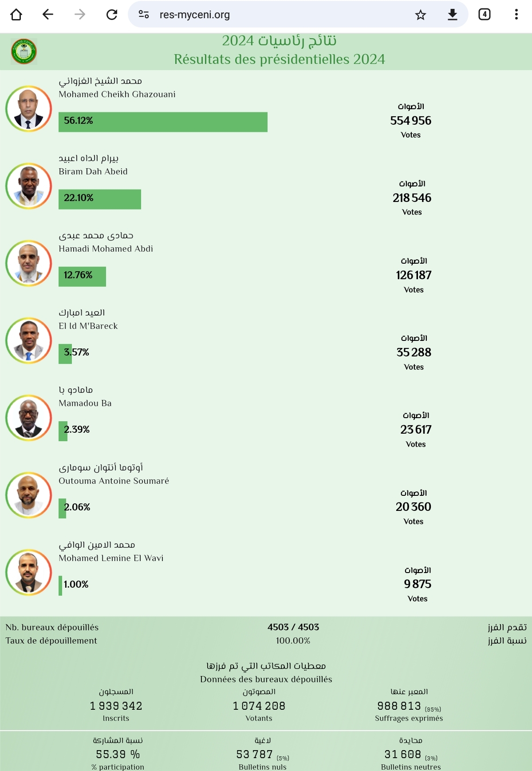
Task: Reload the results page
Action: [x=112, y=15]
